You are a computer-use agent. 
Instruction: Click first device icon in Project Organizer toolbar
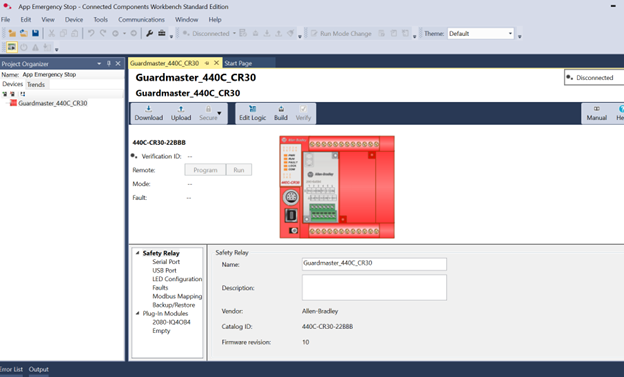coord(5,94)
